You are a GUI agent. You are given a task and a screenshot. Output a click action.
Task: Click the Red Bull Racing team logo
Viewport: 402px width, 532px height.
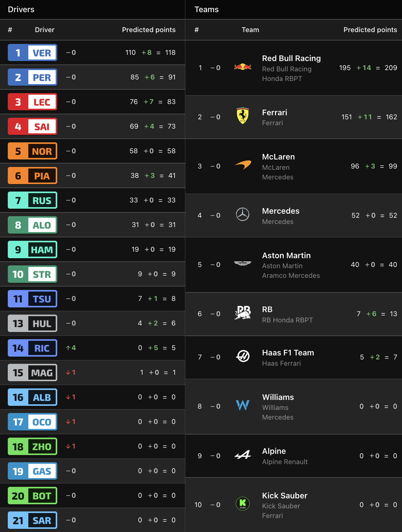tap(243, 67)
